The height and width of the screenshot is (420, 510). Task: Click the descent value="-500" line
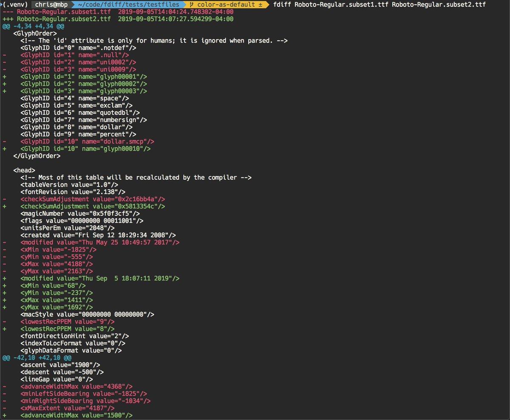click(62, 373)
